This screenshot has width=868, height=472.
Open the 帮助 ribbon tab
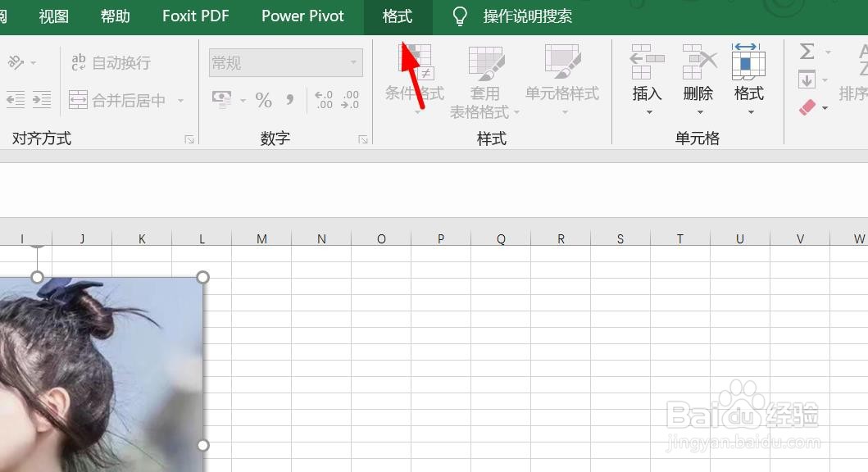pos(115,16)
